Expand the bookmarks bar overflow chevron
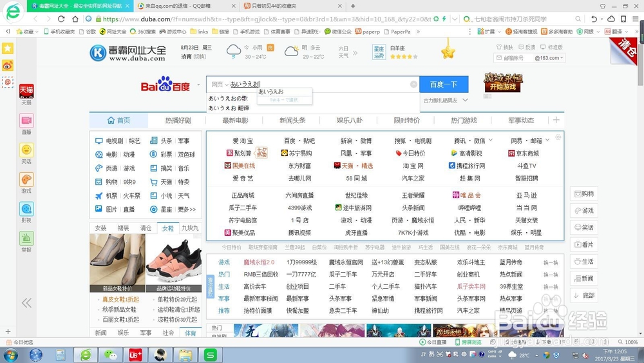The width and height of the screenshot is (644, 363). (419, 32)
